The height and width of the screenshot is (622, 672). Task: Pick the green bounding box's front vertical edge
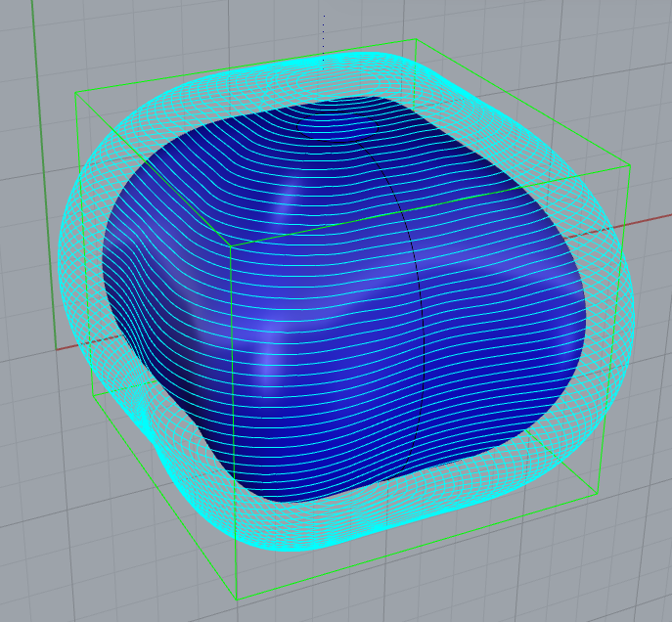pos(233,422)
